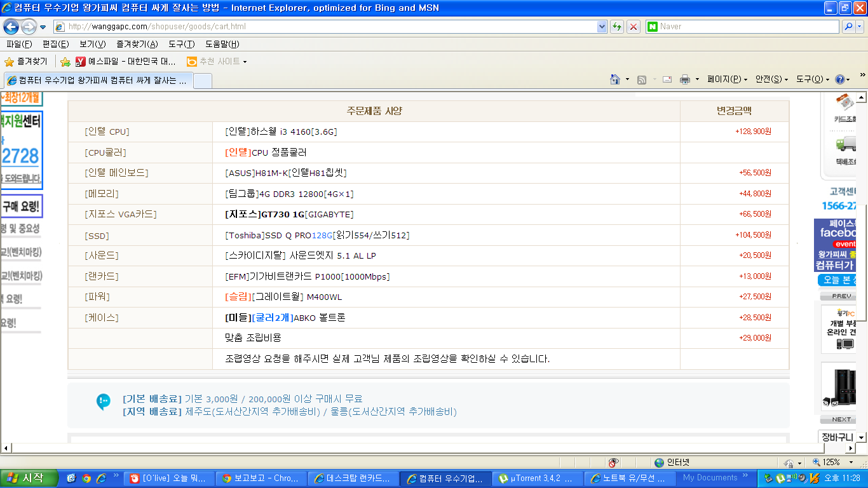Switch to the 데스크탑 랜카드 taskbar window
868x488 pixels.
click(353, 478)
